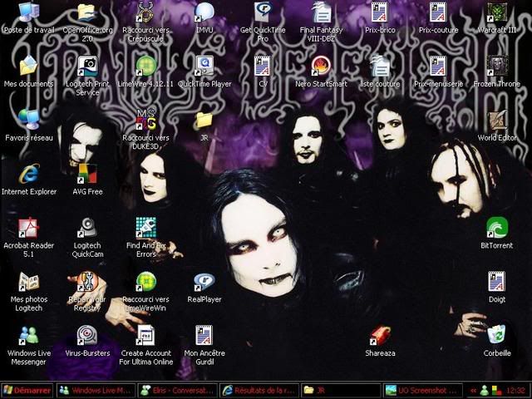Screen dimensions: 532x399
Task: Launch the Warcraft III shortcut
Action: 497,12
